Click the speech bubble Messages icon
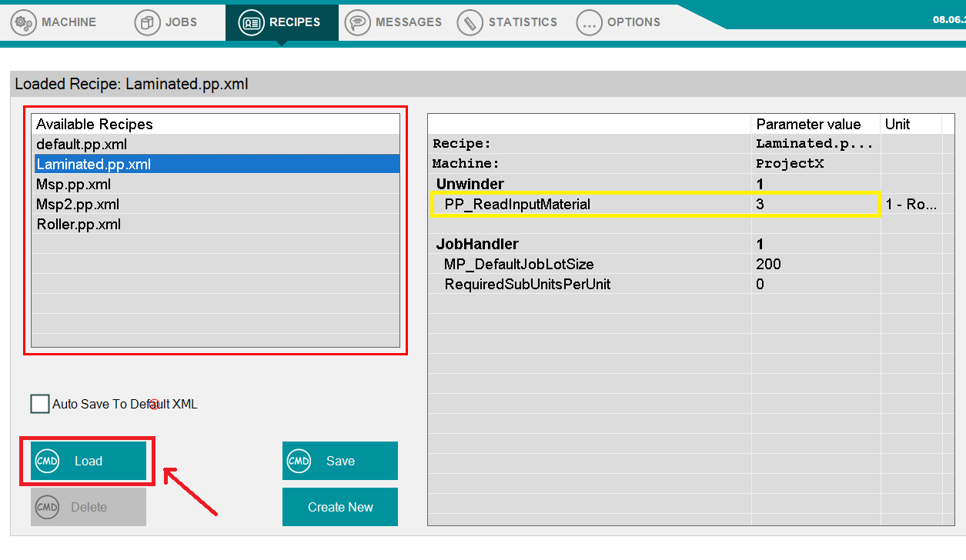This screenshot has width=966, height=560. coord(357,22)
